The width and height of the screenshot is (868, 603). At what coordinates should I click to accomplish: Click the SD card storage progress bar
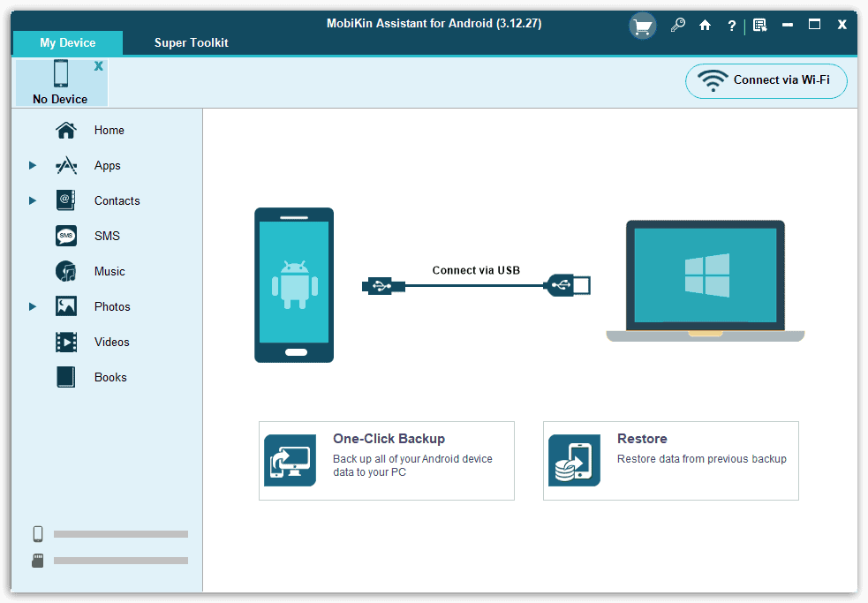(121, 561)
